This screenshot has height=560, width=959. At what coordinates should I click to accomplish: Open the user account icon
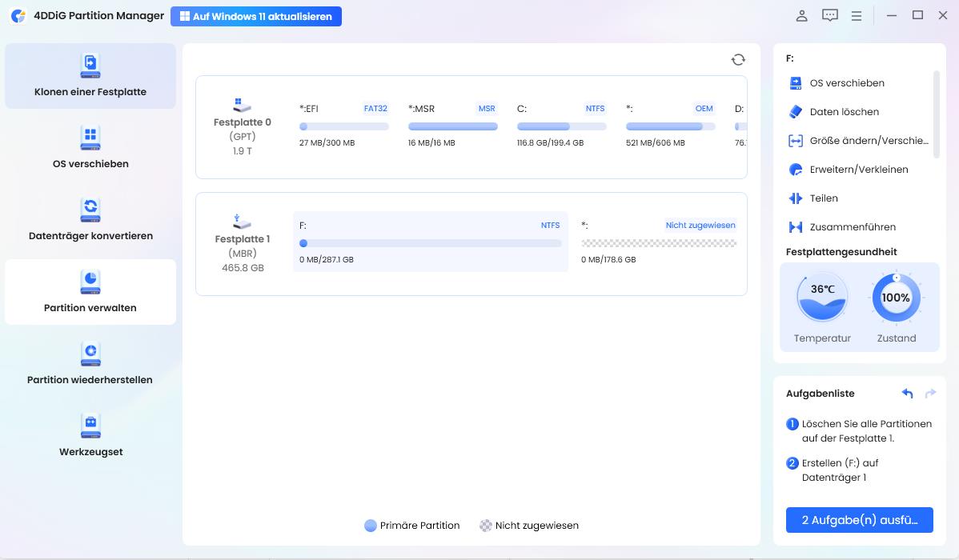(801, 15)
